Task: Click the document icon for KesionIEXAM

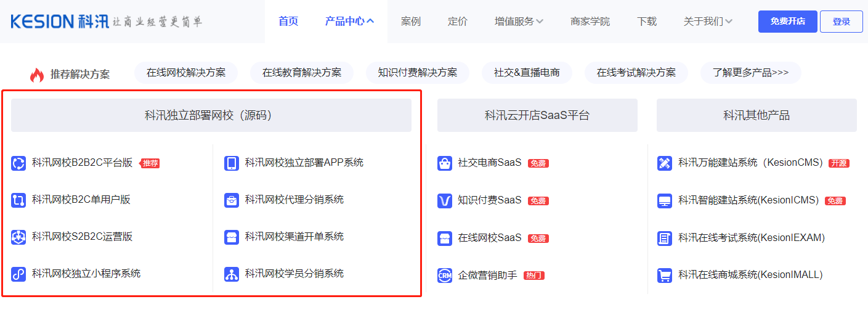Action: [x=665, y=239]
